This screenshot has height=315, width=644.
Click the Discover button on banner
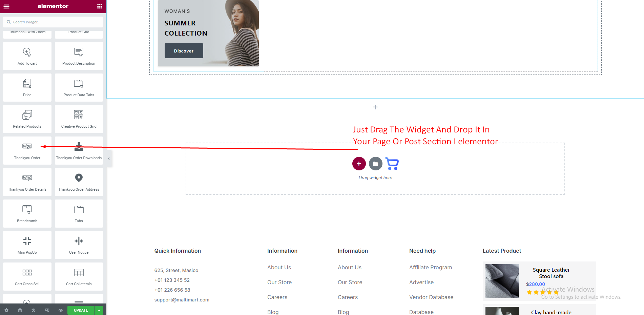coord(184,51)
